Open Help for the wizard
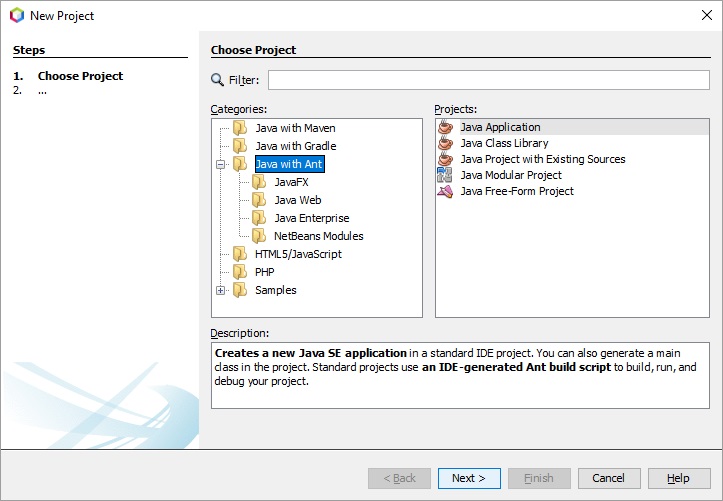 click(679, 478)
